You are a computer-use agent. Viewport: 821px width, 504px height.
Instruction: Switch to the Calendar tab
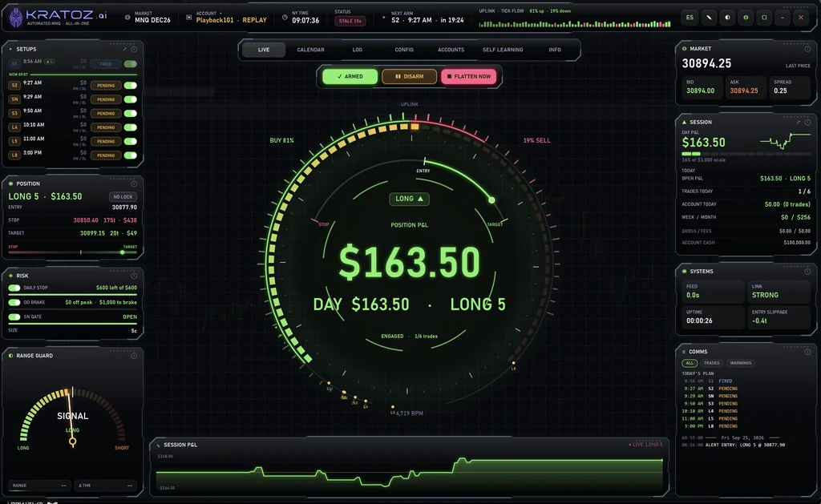point(310,50)
